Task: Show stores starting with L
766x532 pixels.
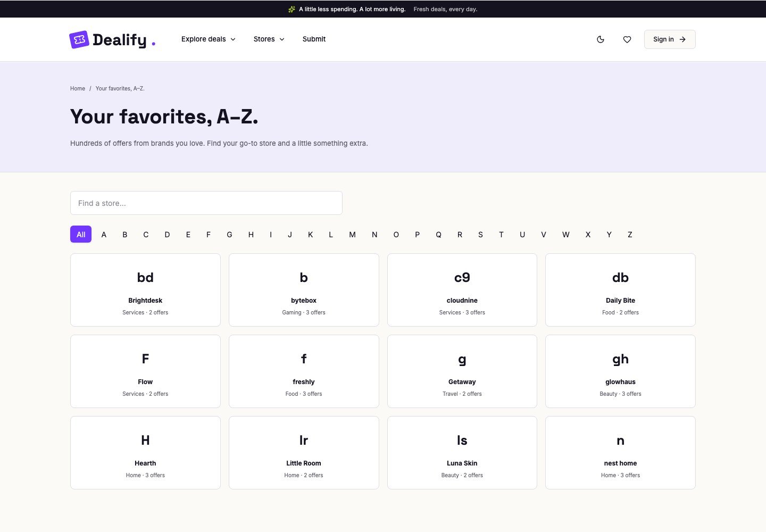Action: click(x=331, y=234)
